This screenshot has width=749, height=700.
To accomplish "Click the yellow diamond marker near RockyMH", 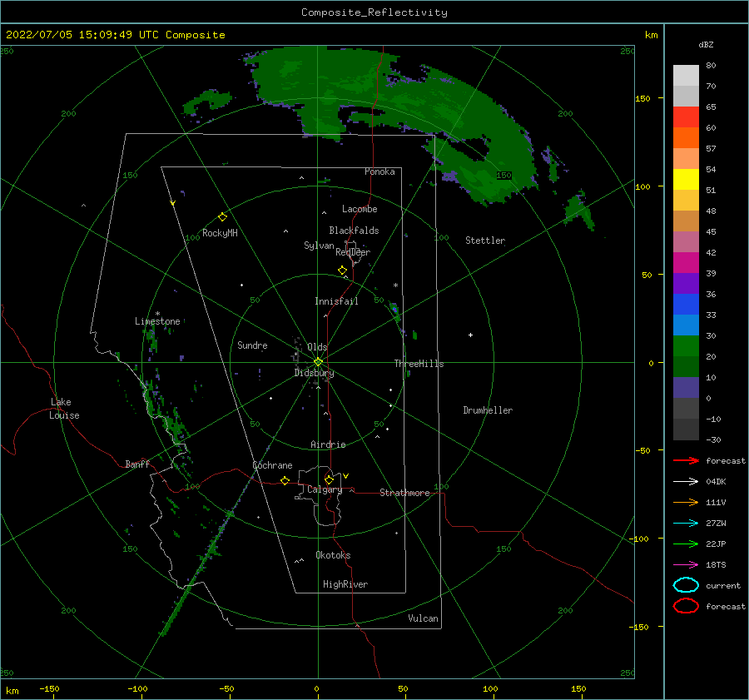I will [x=222, y=217].
